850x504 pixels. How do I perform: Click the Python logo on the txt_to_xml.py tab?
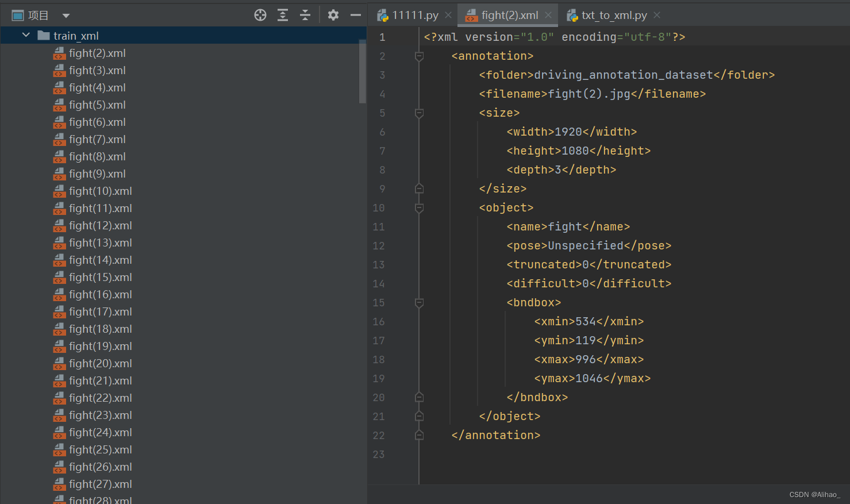[x=572, y=16]
